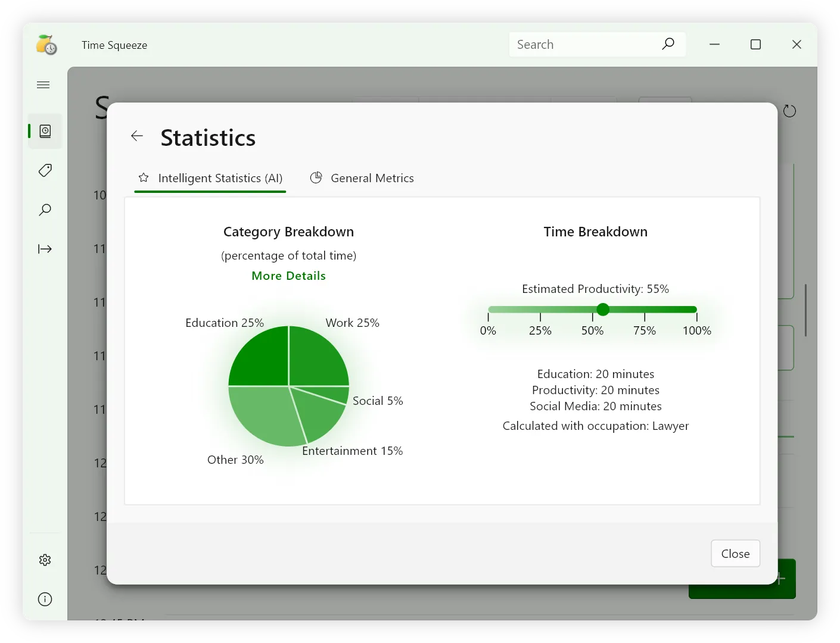840x643 pixels.
Task: Click the sidebar search magnifier icon
Action: (45, 210)
